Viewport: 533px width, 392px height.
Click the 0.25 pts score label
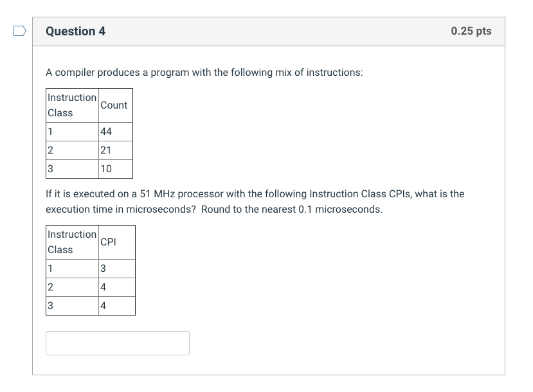(471, 31)
